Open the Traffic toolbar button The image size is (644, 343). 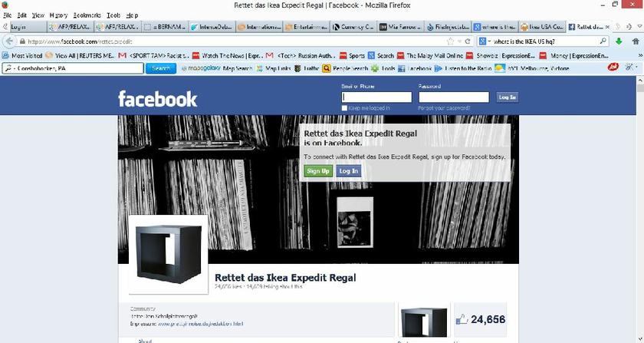tap(307, 68)
